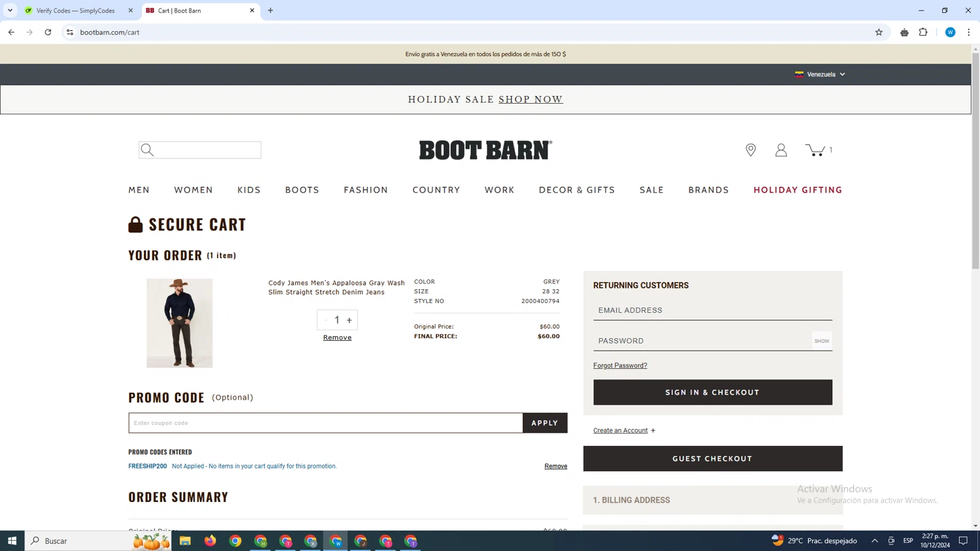This screenshot has height=551, width=980.
Task: Expand the 1. BILLING ADDRESS section
Action: [713, 500]
